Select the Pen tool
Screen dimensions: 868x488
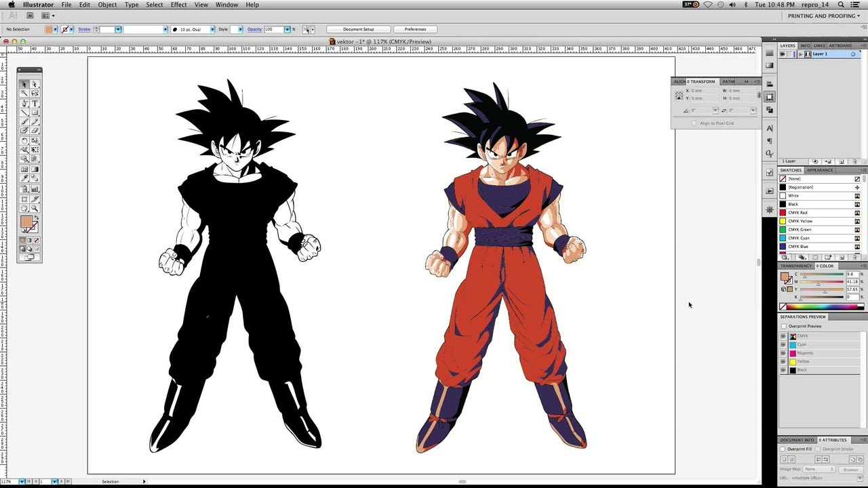coord(24,103)
